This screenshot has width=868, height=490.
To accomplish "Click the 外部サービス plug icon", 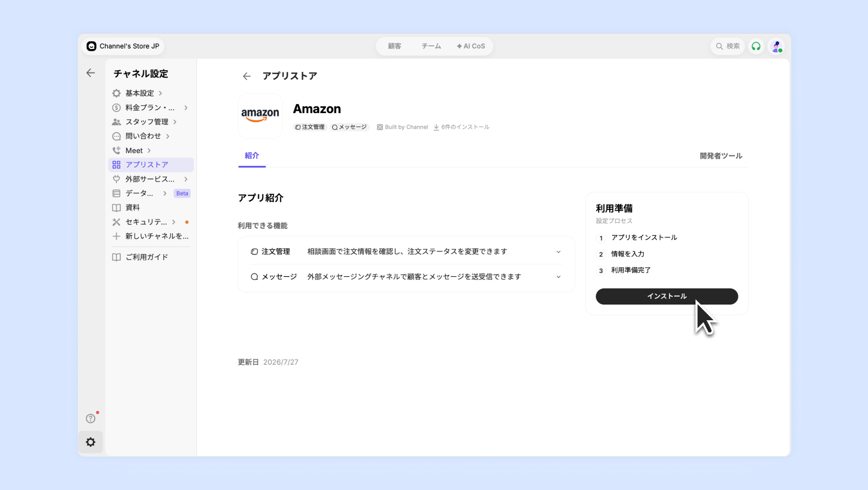I will click(x=116, y=179).
